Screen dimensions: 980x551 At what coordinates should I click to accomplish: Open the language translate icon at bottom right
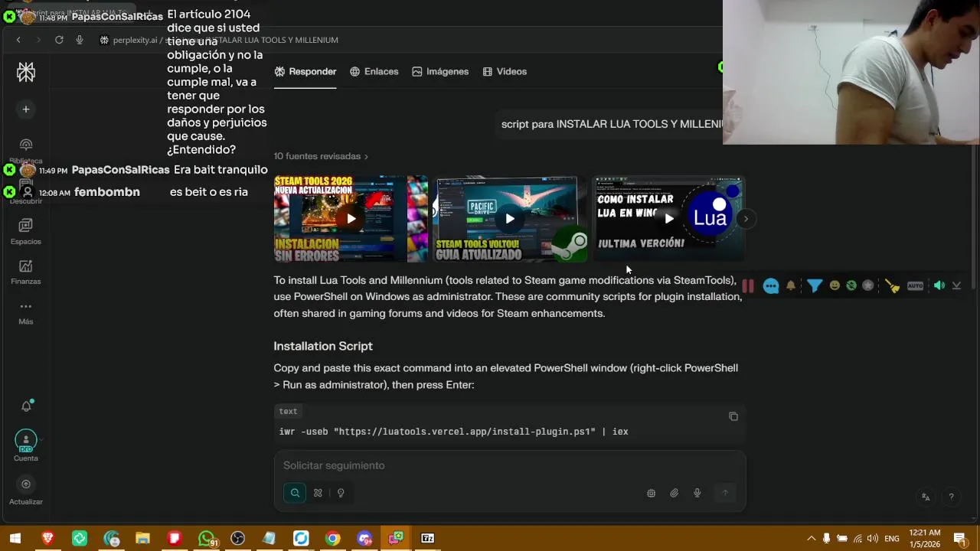926,497
